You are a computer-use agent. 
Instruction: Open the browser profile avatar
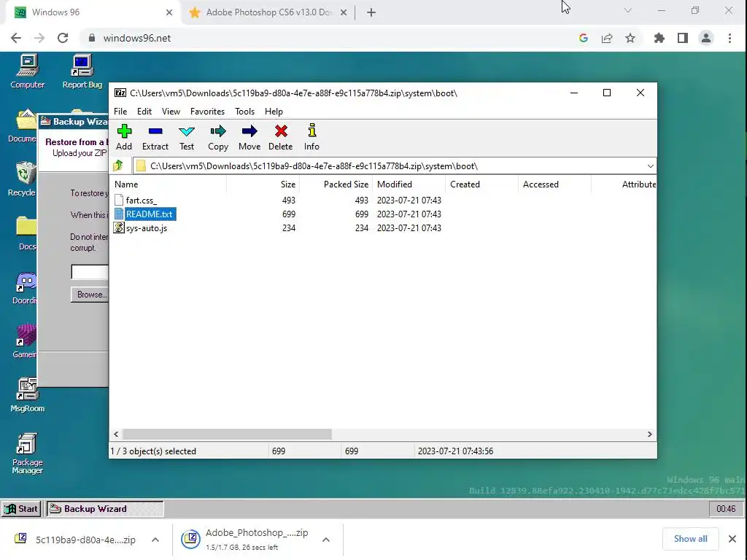pos(706,38)
